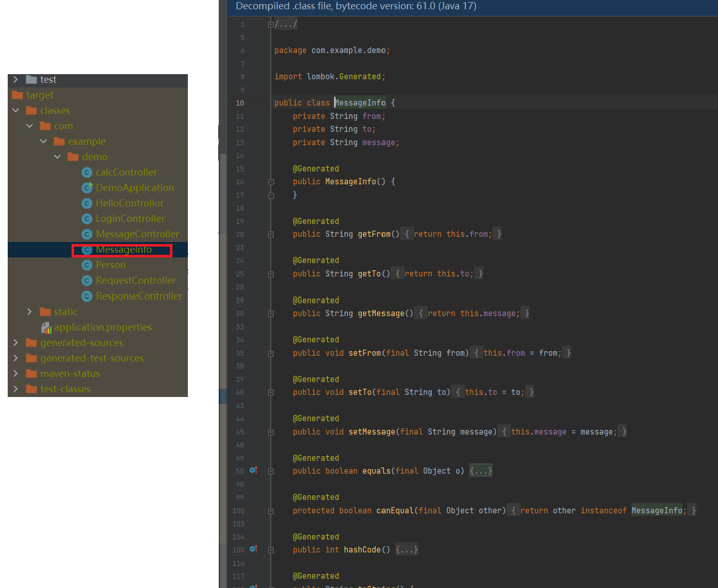Expand folded equals method body placeholder
The image size is (718, 588).
481,471
